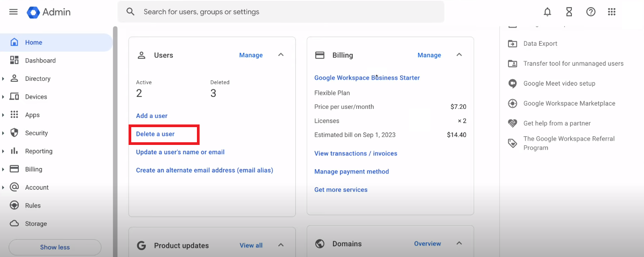
Task: Click the Domains globe icon
Action: pos(320,244)
